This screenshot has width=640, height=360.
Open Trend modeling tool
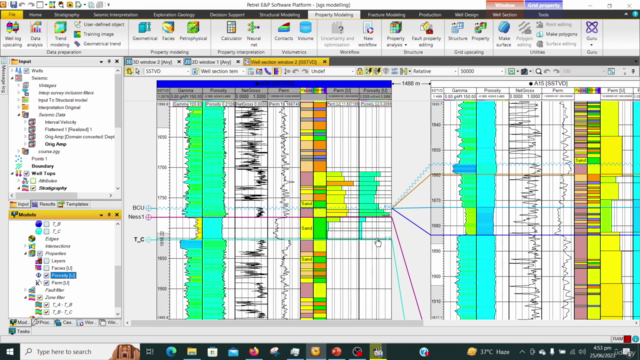click(x=60, y=34)
